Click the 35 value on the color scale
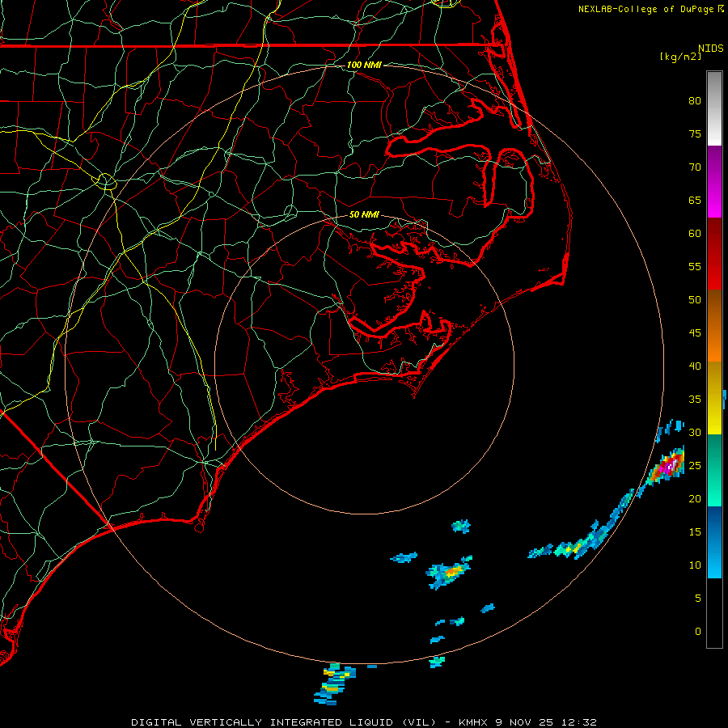The image size is (728, 728). pyautogui.click(x=695, y=400)
